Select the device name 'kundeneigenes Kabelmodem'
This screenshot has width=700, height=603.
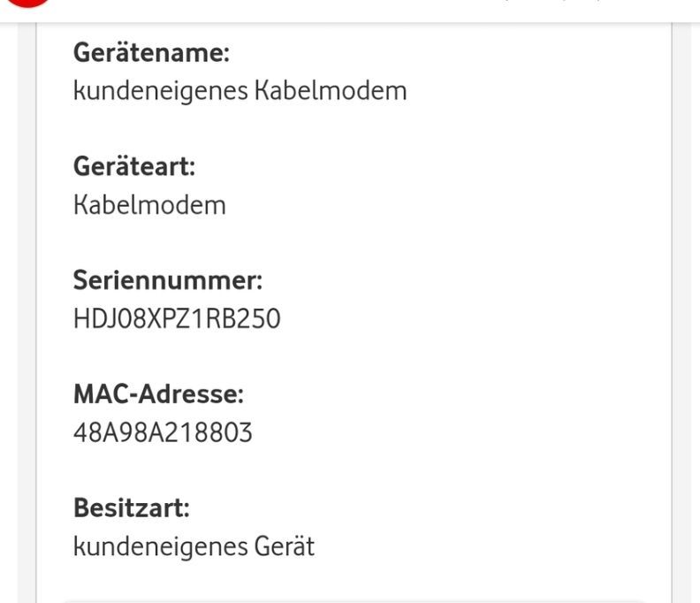pyautogui.click(x=240, y=90)
